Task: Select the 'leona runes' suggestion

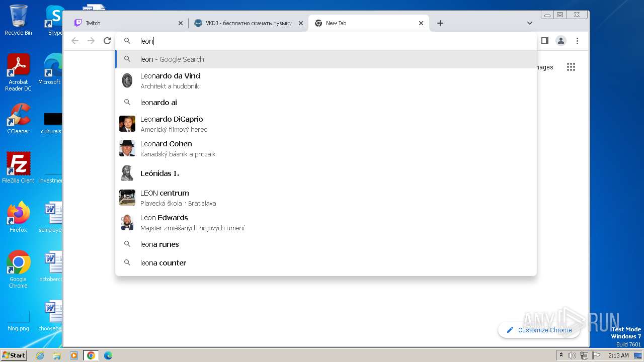Action: pos(326,244)
